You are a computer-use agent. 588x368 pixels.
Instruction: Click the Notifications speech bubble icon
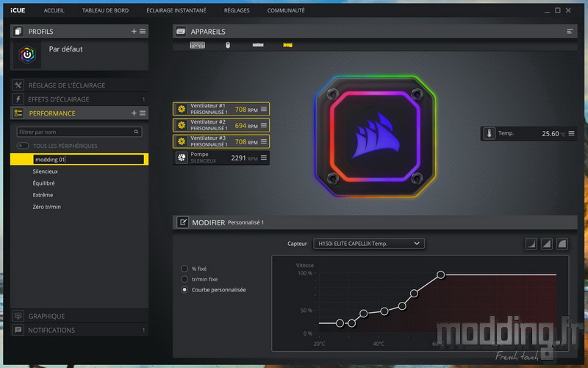click(x=18, y=330)
